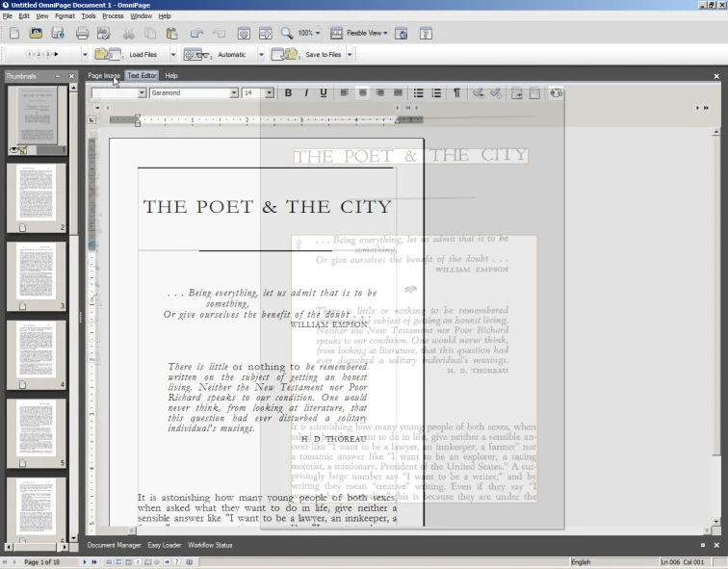
Task: Toggle Underline formatting
Action: [x=323, y=93]
